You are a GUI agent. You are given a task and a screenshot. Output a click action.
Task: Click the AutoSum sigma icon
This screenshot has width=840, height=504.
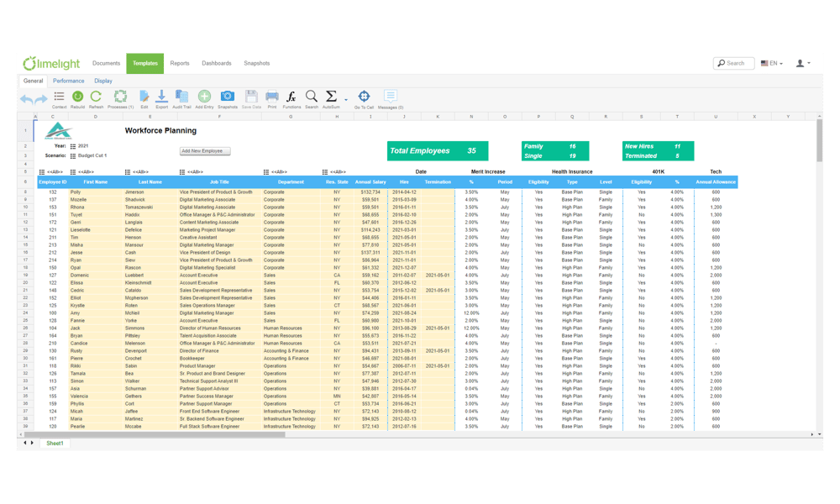click(331, 97)
